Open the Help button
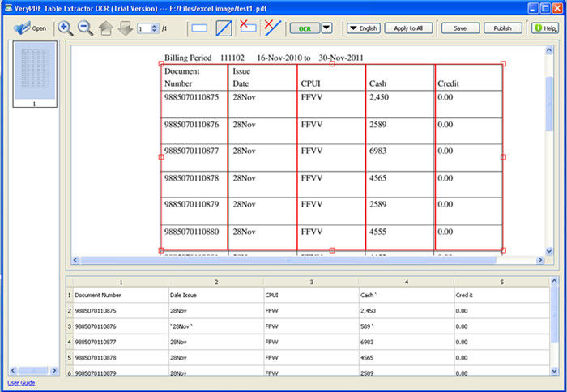This screenshot has height=392, width=567. (545, 28)
